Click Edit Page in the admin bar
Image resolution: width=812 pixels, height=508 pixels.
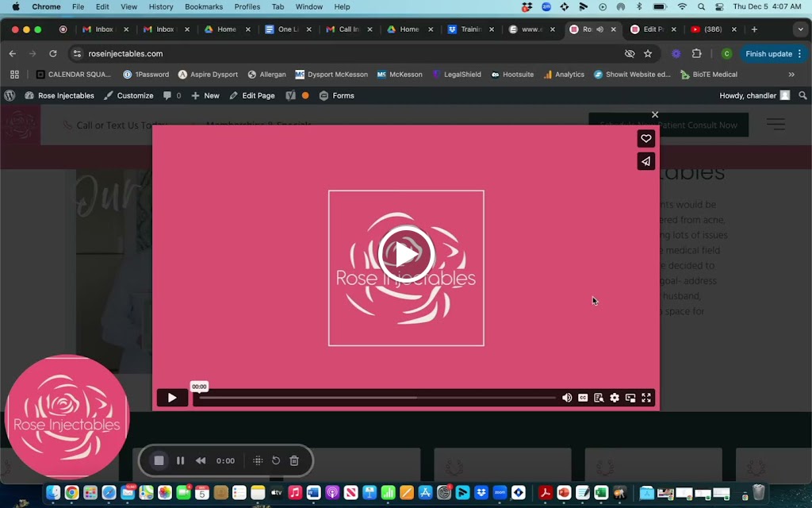pyautogui.click(x=252, y=95)
